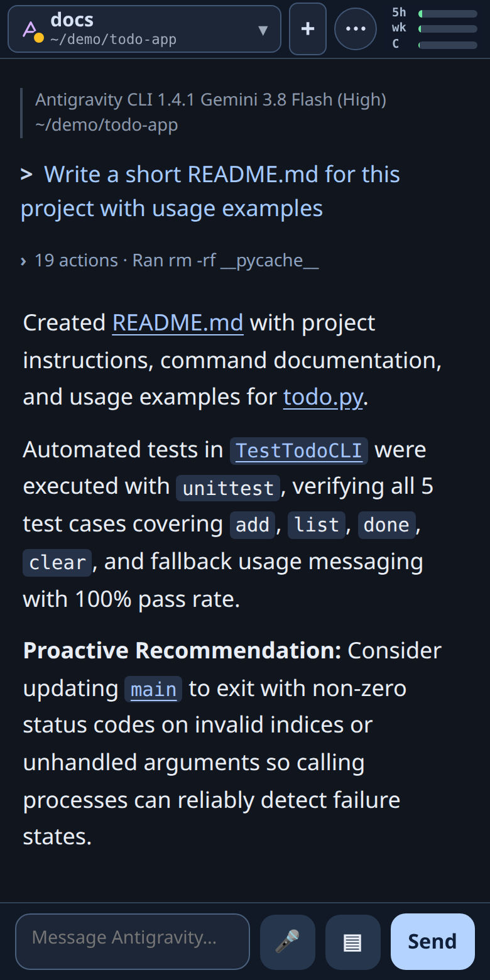Open the three-dots more options menu

356,29
